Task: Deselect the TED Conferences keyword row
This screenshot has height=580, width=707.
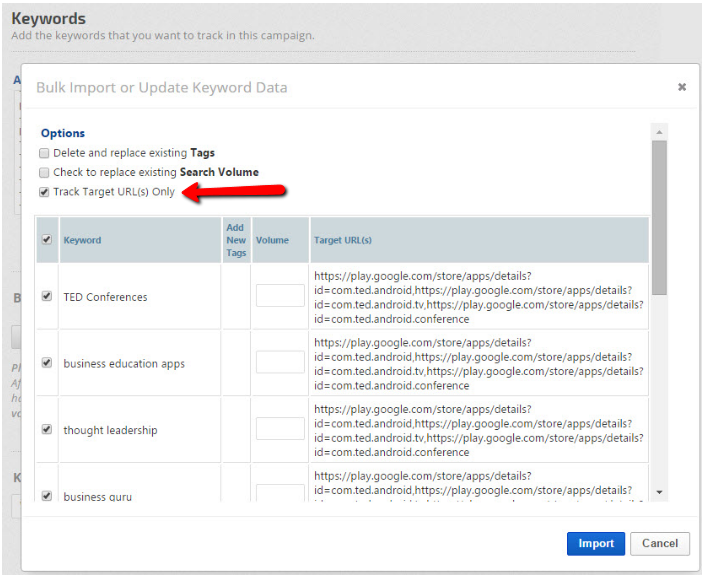Action: pos(46,296)
